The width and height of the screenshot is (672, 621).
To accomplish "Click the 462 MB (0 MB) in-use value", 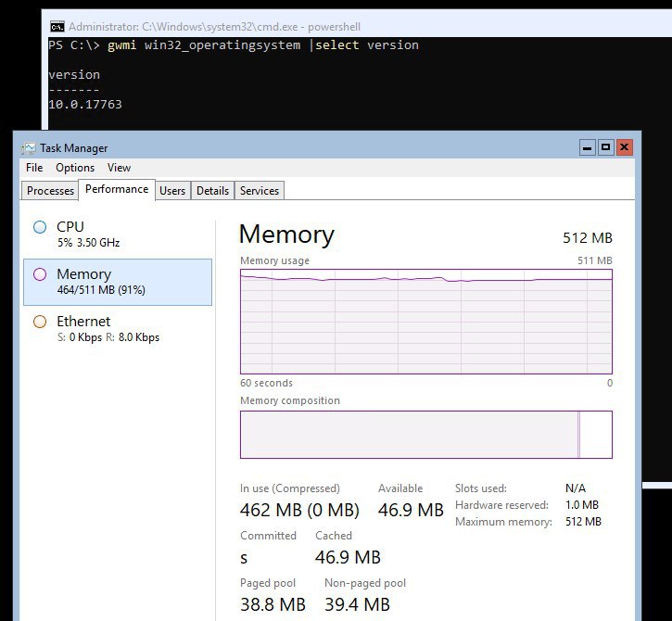I will (299, 510).
